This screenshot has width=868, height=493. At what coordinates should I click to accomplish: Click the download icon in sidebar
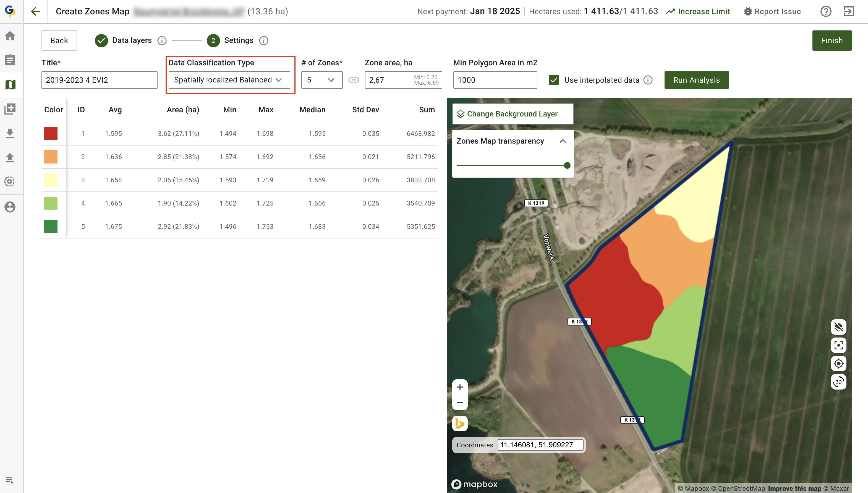point(10,133)
